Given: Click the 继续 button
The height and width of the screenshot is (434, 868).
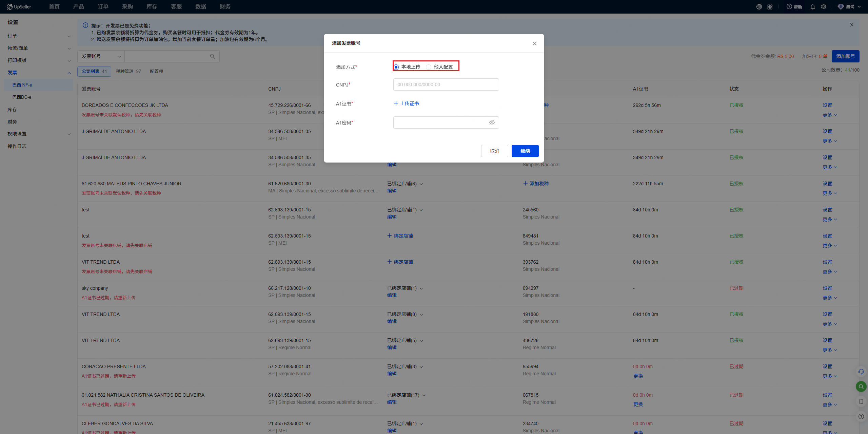Looking at the screenshot, I should (525, 151).
